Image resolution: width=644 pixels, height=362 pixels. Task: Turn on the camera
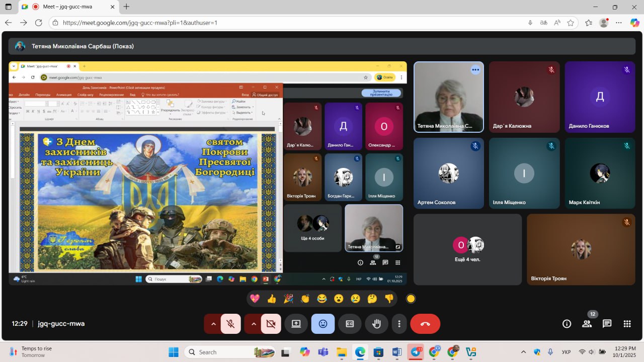271,324
